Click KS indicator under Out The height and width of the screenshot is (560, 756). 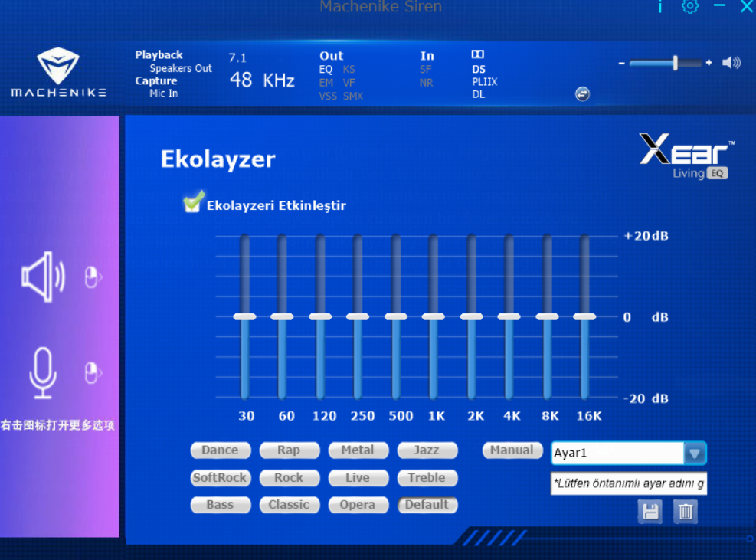(349, 70)
